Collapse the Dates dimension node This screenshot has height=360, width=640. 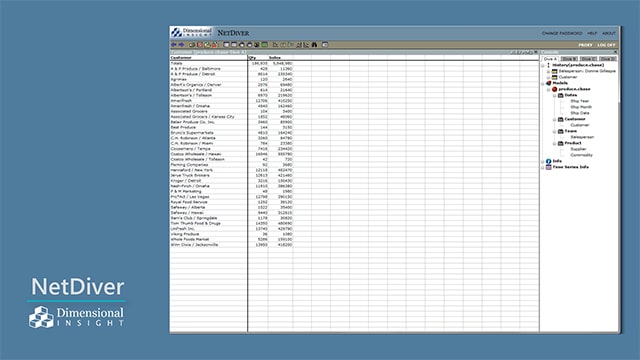tap(555, 95)
